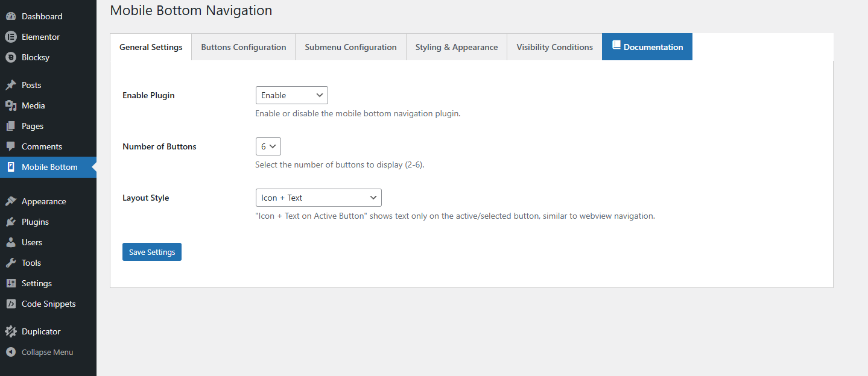The width and height of the screenshot is (868, 376).
Task: Go to the Visibility Conditions tab
Action: click(x=554, y=47)
